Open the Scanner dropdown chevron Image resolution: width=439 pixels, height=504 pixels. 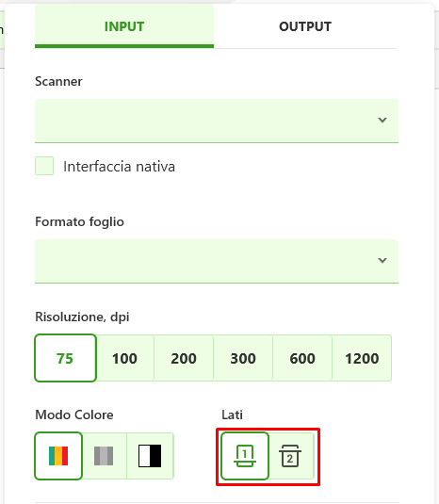(382, 121)
